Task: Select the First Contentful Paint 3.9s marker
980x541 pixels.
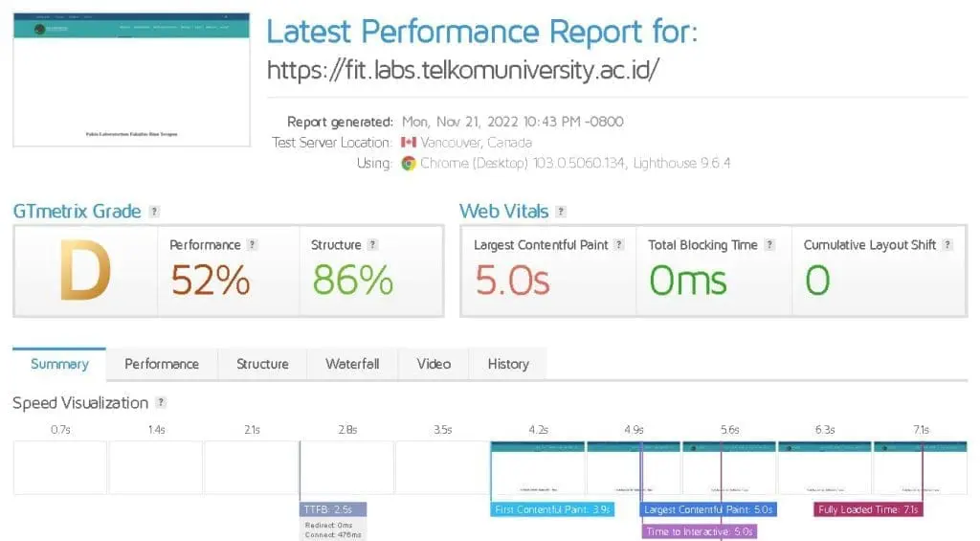Action: 552,509
